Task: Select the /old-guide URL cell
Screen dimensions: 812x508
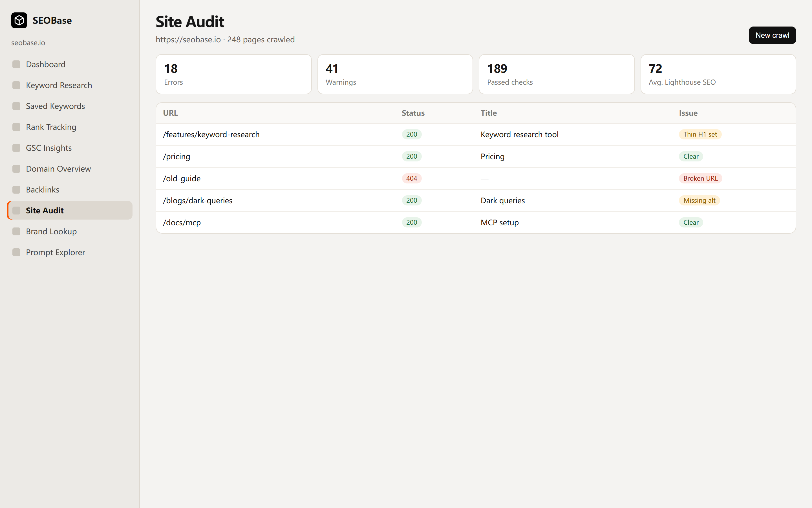Action: coord(182,178)
